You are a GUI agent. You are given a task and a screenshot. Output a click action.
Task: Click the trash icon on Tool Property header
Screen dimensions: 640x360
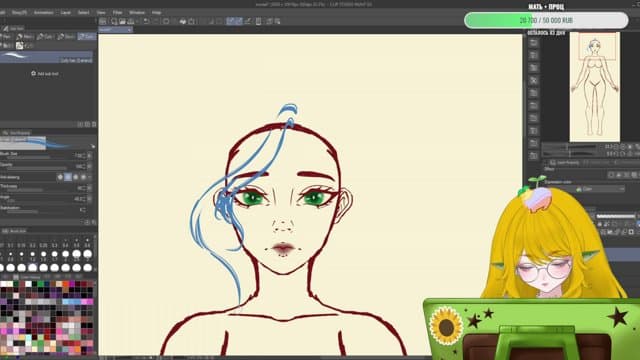[x=94, y=124]
